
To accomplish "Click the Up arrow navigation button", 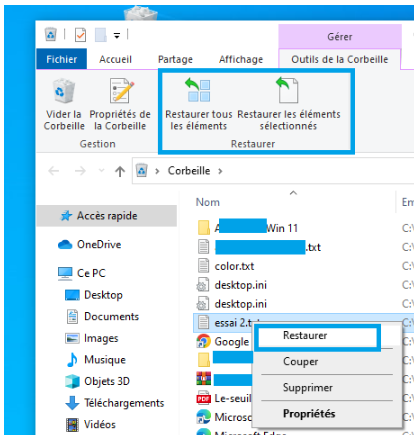I will [120, 172].
